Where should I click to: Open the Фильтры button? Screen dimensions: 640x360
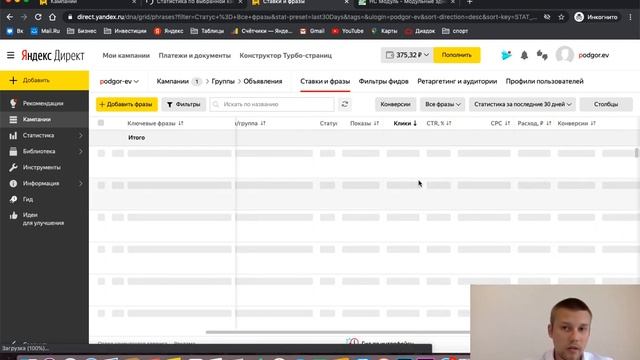point(184,104)
